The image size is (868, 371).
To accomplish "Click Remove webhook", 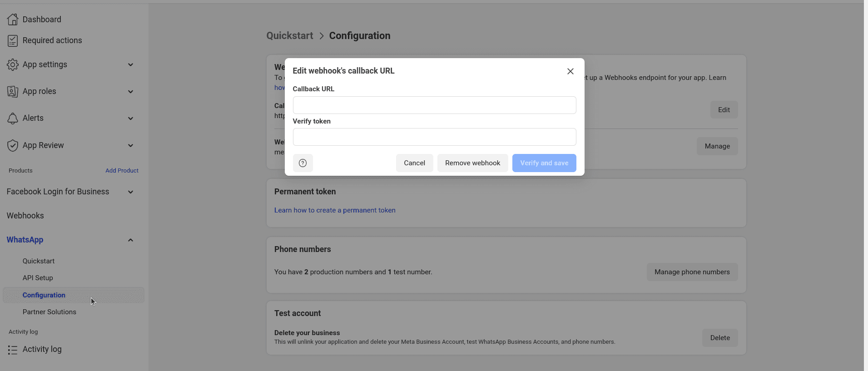I will click(x=472, y=163).
